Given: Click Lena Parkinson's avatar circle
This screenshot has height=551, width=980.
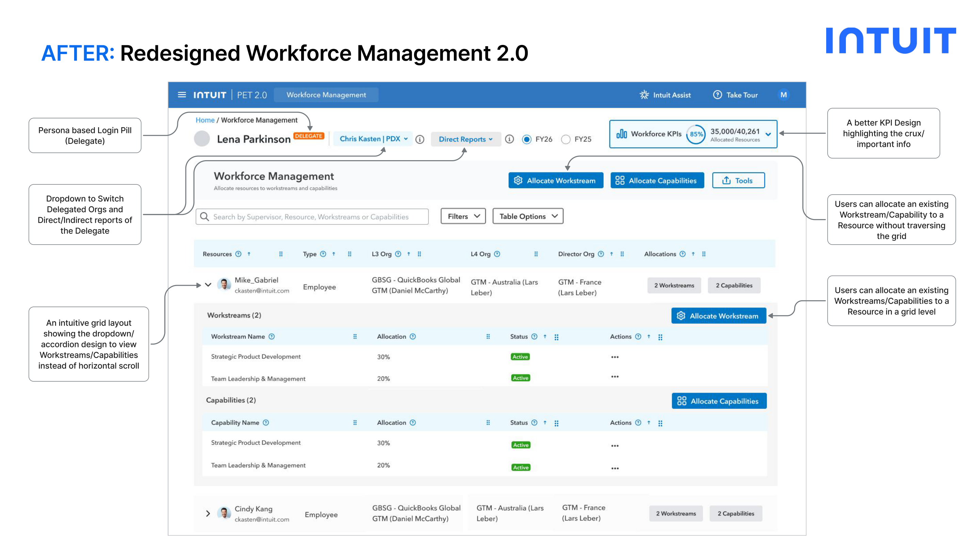Looking at the screenshot, I should pos(202,138).
